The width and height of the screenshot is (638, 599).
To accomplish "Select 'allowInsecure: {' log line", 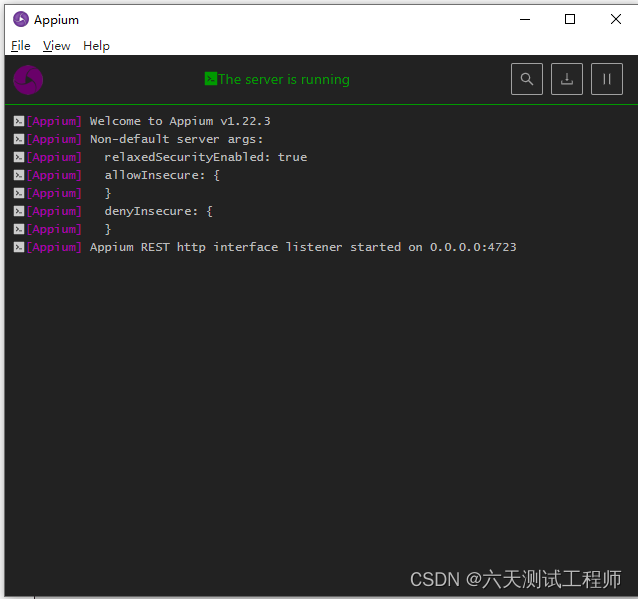I will tap(162, 175).
